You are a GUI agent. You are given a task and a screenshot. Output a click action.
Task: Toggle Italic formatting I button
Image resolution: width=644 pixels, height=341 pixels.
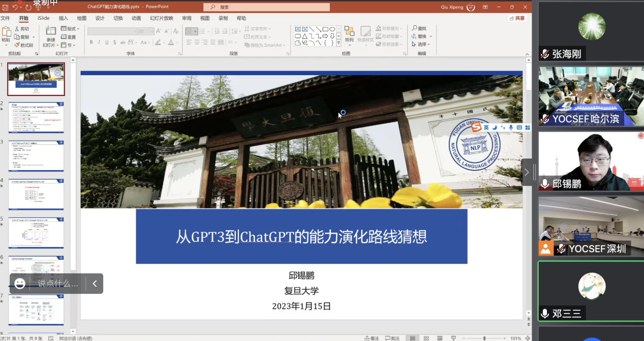99,42
